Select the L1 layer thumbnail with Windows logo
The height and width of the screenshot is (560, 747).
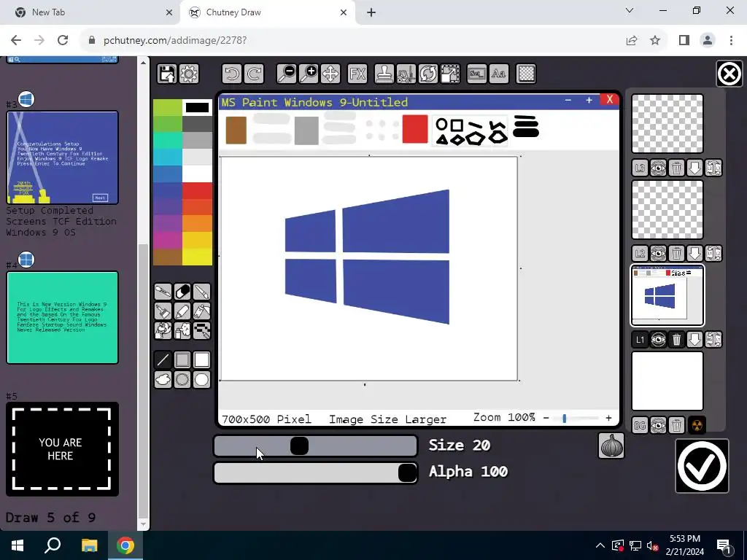tap(667, 295)
